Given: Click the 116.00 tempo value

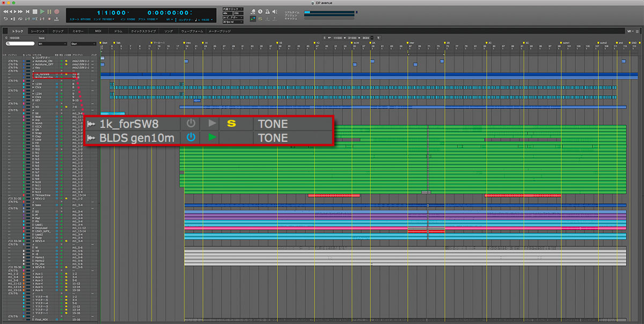Looking at the screenshot, I should pos(206,20).
